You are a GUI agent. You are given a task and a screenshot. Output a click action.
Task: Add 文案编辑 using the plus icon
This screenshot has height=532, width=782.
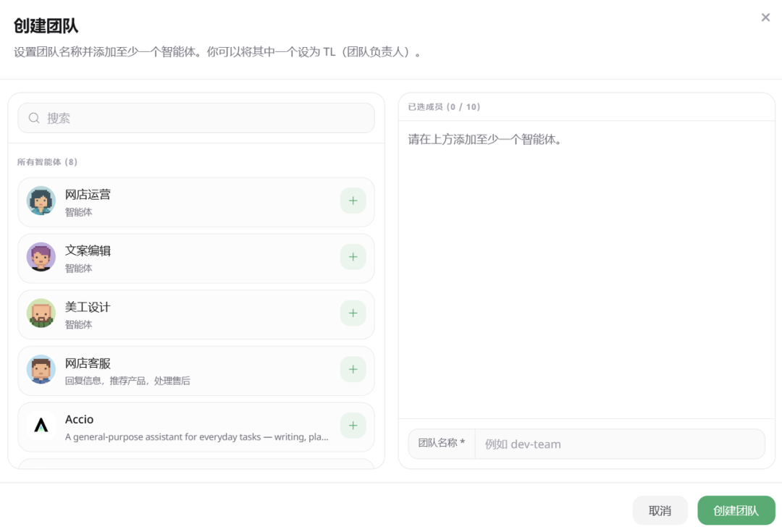[353, 257]
